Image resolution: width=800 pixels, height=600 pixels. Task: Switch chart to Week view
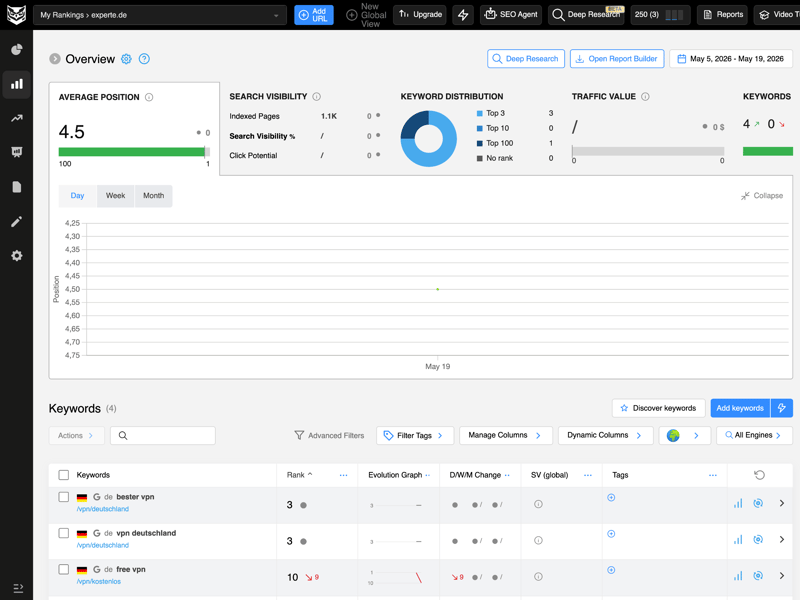pos(115,196)
